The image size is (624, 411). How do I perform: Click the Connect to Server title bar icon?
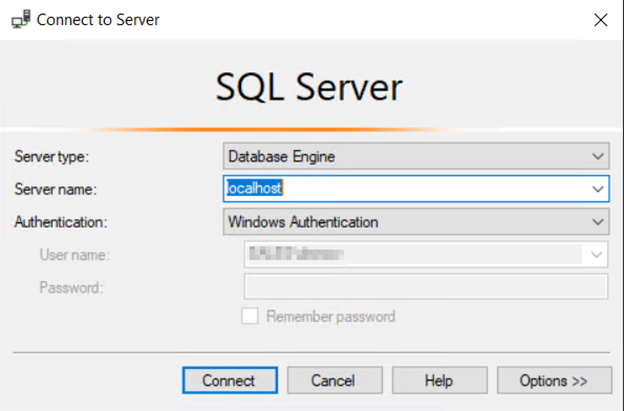[20, 19]
